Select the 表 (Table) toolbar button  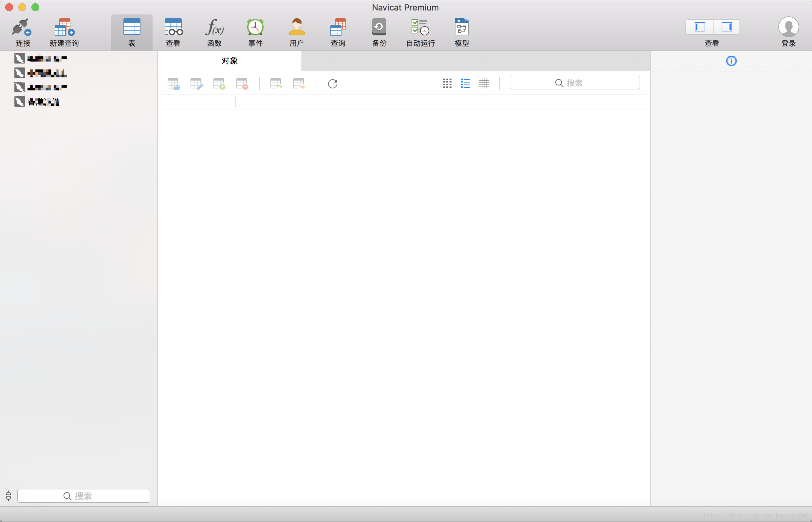132,32
